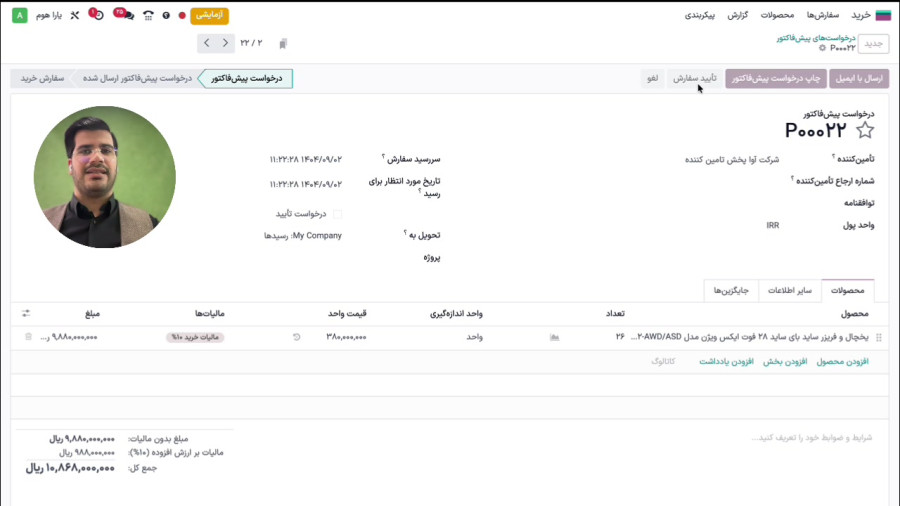This screenshot has height=506, width=900.
Task: Click the gear icon beside P00022 breadcrumb
Action: click(822, 48)
